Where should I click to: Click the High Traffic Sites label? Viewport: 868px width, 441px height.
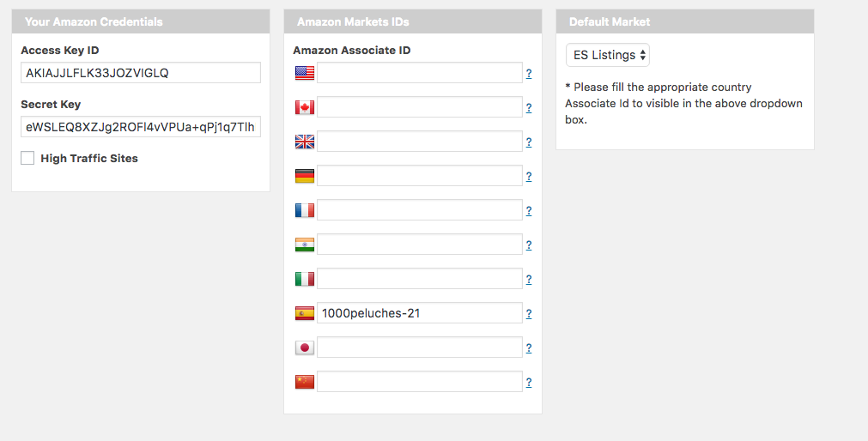[x=89, y=158]
